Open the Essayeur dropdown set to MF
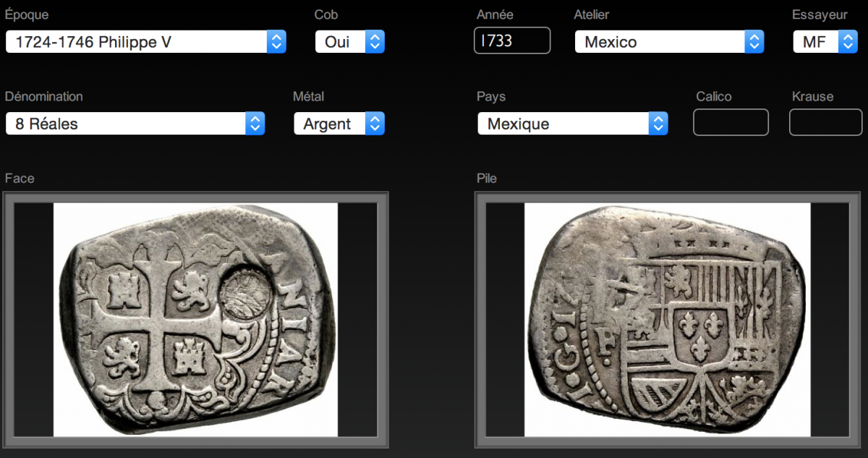 [825, 41]
